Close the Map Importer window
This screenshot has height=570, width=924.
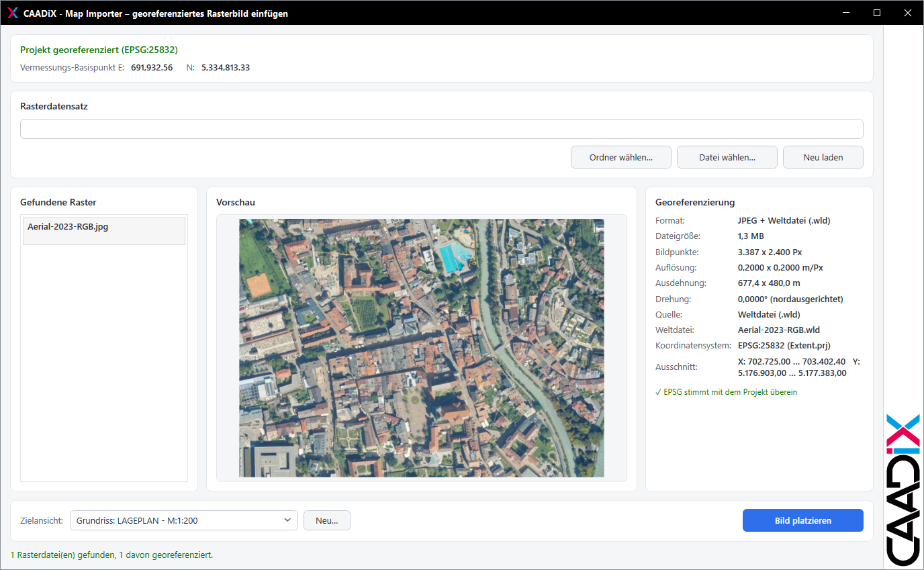pyautogui.click(x=907, y=13)
